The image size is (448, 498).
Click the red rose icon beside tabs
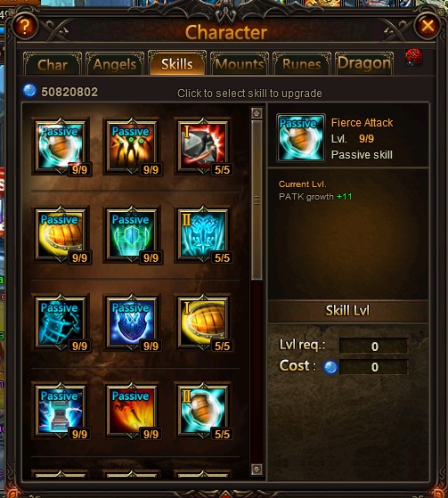pyautogui.click(x=413, y=58)
